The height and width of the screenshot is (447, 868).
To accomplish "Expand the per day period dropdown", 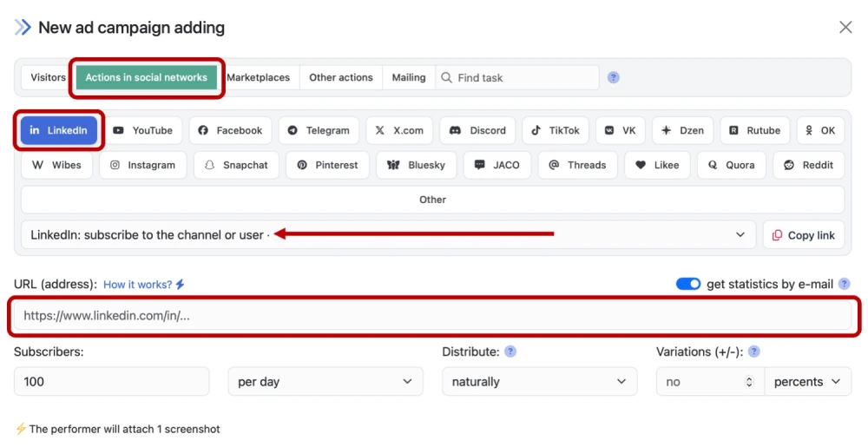I will [325, 382].
